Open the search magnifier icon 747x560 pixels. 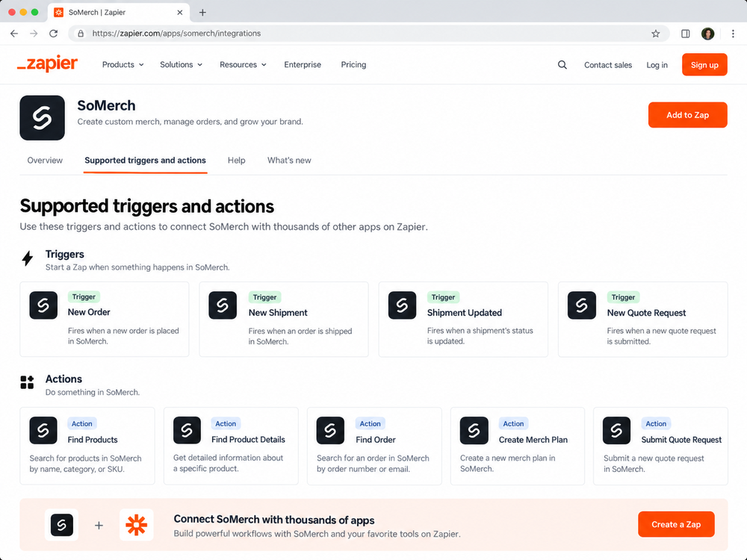pyautogui.click(x=562, y=65)
